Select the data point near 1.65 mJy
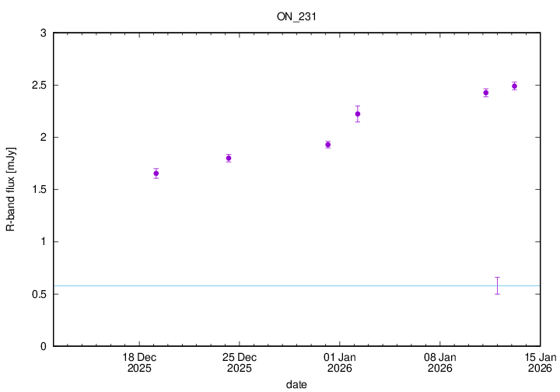Image resolution: width=560 pixels, height=392 pixels. (x=156, y=173)
